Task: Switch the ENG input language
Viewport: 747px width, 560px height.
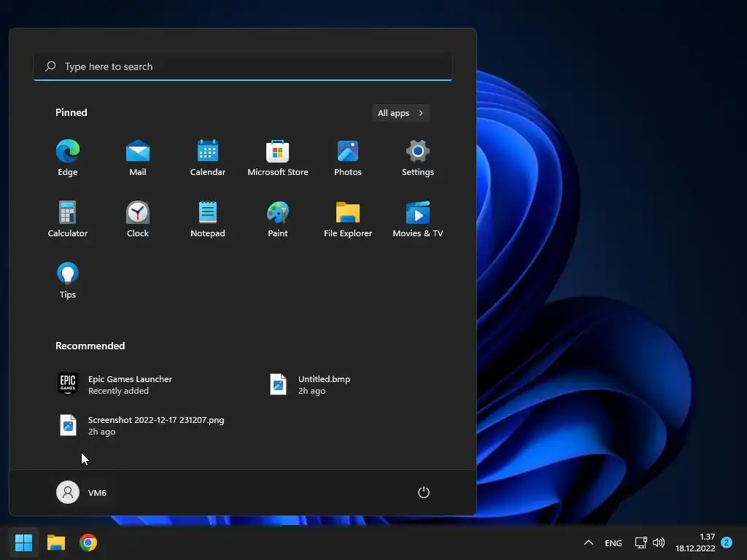Action: (613, 542)
